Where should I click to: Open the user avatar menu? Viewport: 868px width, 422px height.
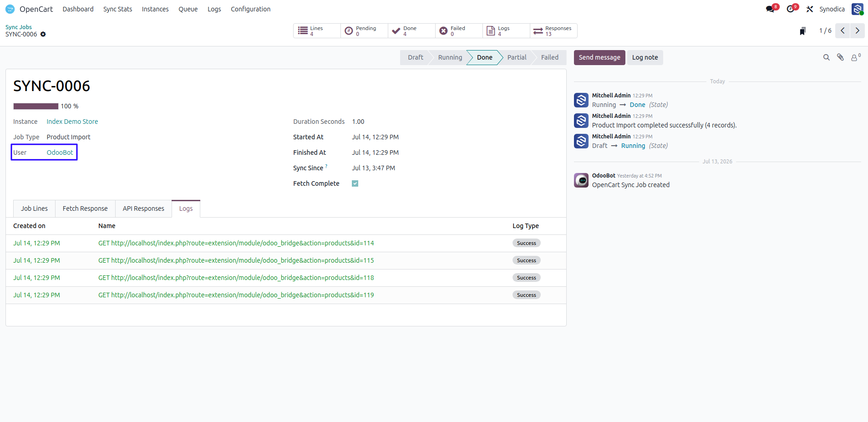pos(858,9)
